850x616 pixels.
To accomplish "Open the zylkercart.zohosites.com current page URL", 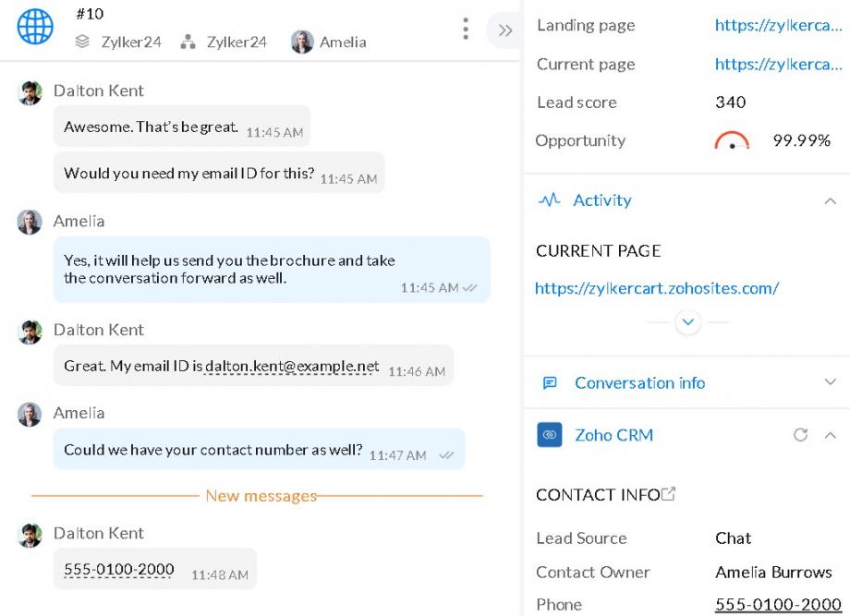I will click(657, 288).
